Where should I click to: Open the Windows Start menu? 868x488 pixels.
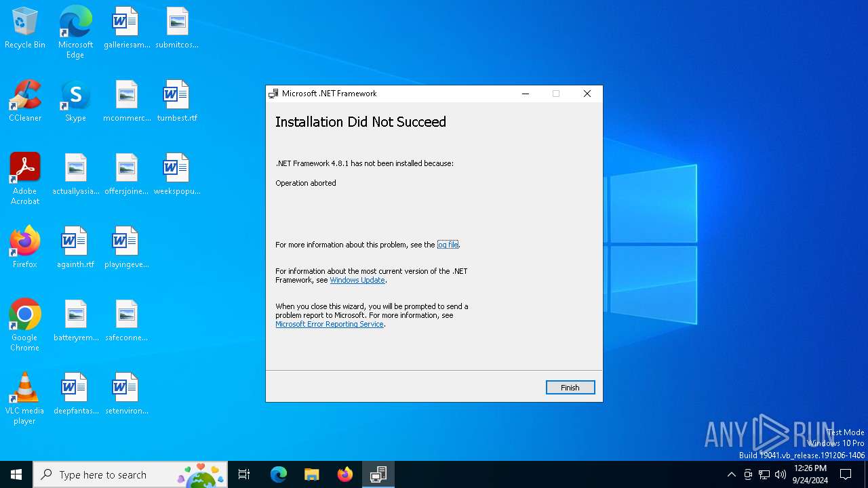point(16,474)
